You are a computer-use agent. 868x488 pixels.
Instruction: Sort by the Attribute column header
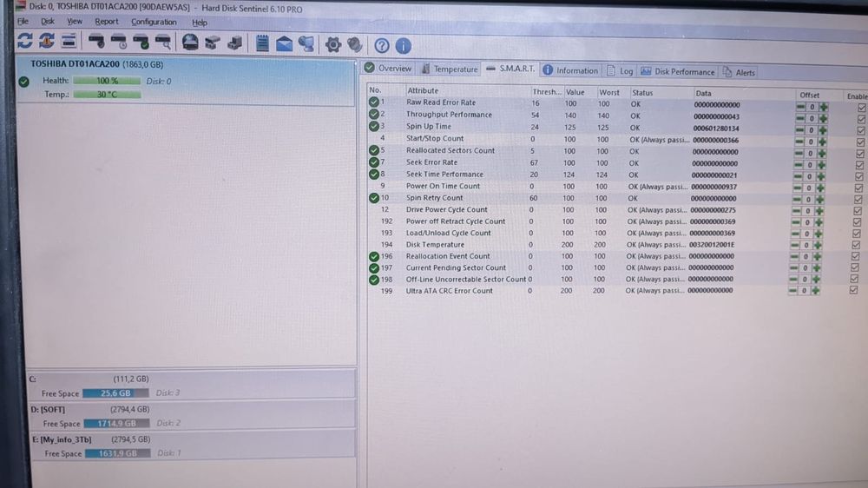tap(423, 90)
